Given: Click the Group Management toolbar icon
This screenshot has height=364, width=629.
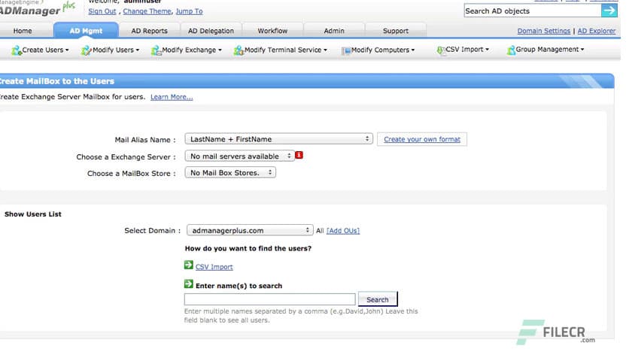Looking at the screenshot, I should click(511, 50).
